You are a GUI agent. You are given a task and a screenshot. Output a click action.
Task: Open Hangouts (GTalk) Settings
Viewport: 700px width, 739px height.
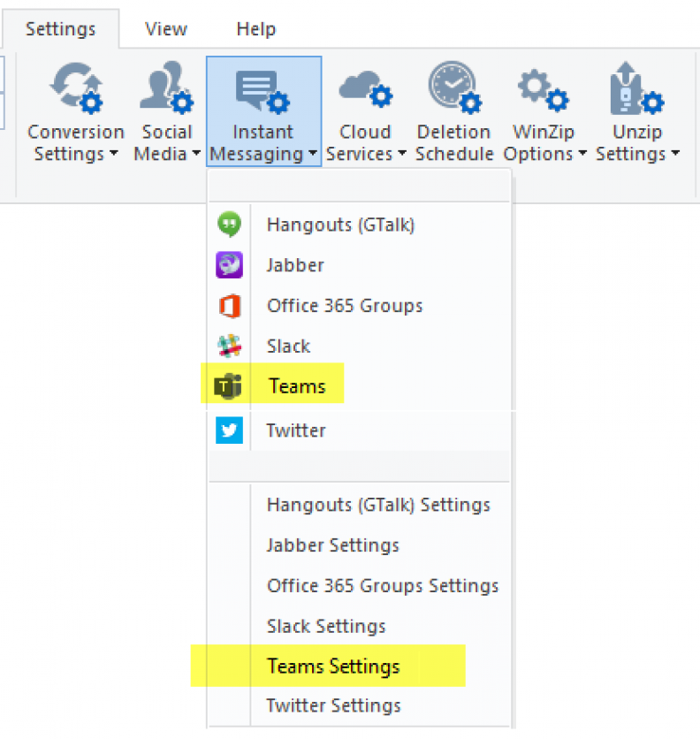click(x=359, y=504)
